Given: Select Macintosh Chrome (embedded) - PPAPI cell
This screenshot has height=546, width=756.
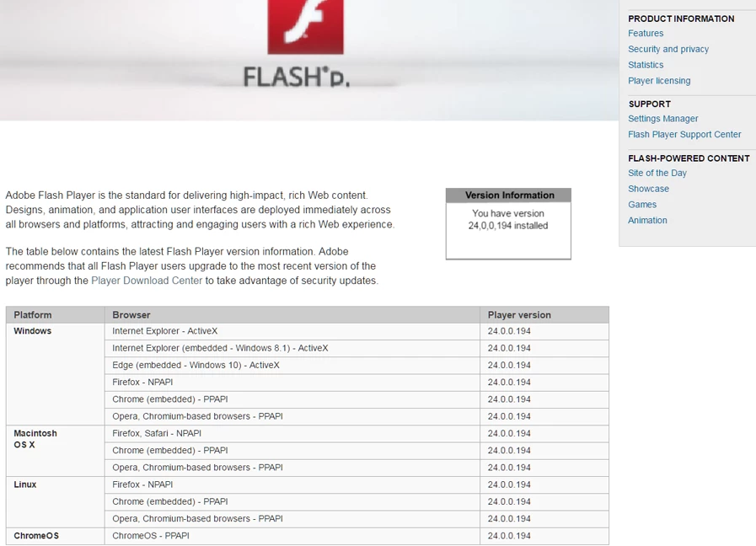Looking at the screenshot, I should tap(292, 451).
